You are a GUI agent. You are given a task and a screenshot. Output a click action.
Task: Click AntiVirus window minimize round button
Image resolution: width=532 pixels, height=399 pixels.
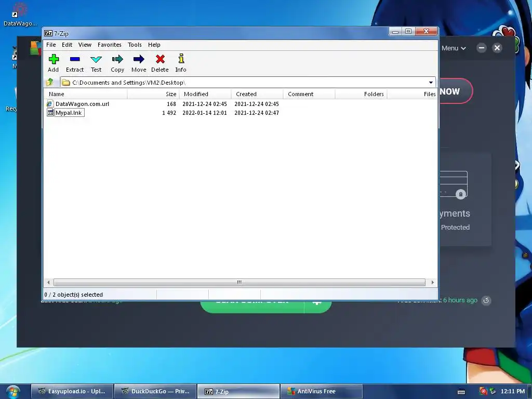coord(481,48)
